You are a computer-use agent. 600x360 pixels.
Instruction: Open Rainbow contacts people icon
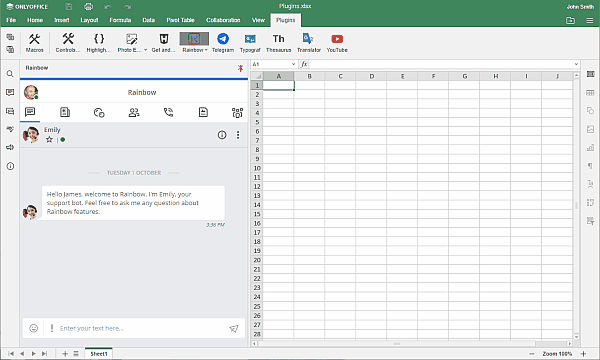click(134, 112)
